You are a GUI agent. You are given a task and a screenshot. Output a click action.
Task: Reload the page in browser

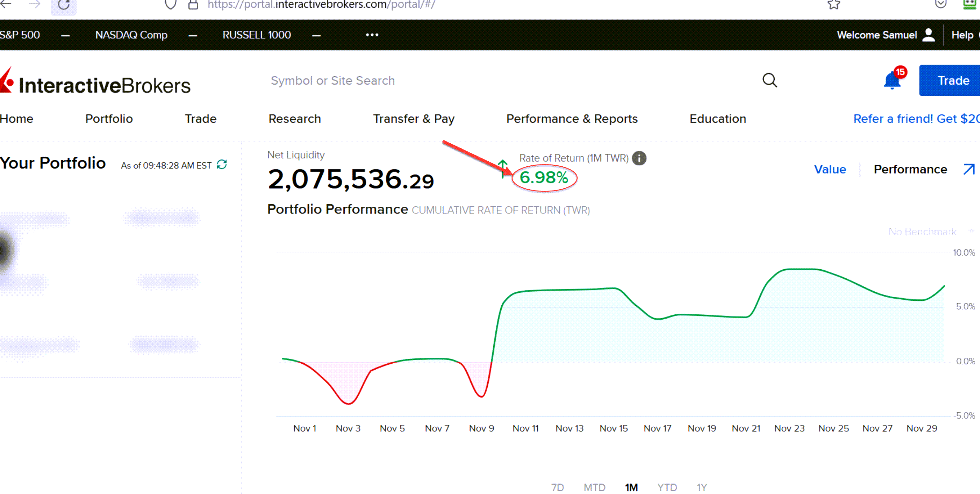click(x=64, y=5)
